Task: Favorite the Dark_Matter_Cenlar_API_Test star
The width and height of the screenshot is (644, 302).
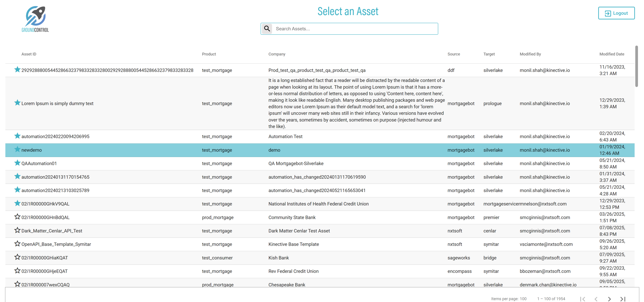Action: click(x=17, y=230)
